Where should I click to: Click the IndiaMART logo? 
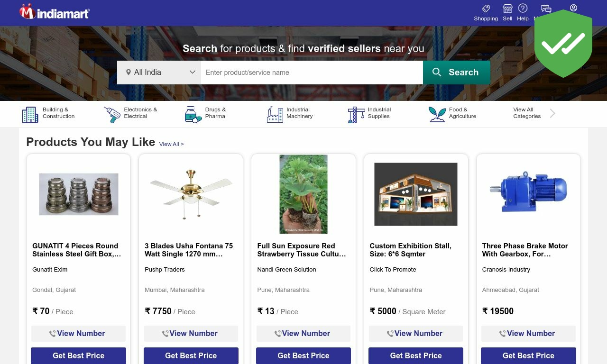[55, 12]
